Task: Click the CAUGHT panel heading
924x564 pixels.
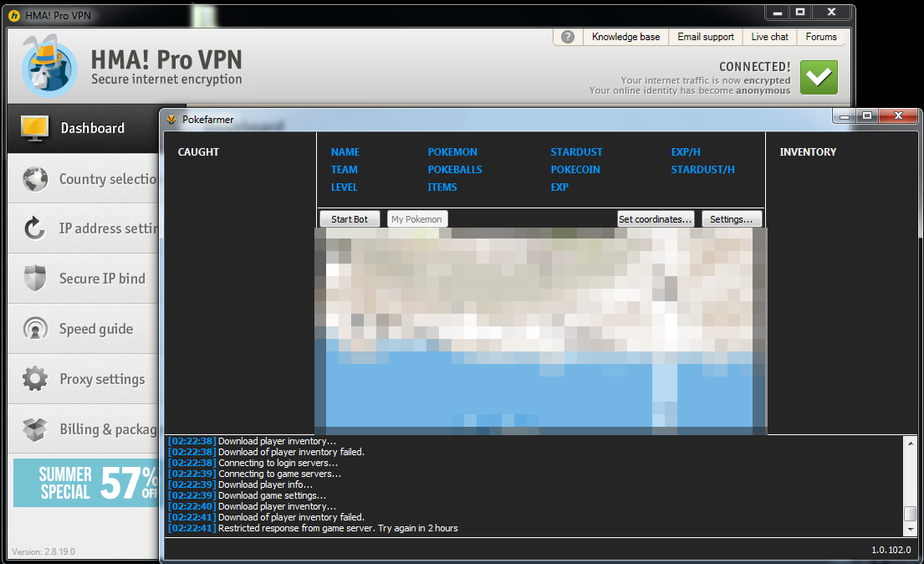Action: (198, 151)
